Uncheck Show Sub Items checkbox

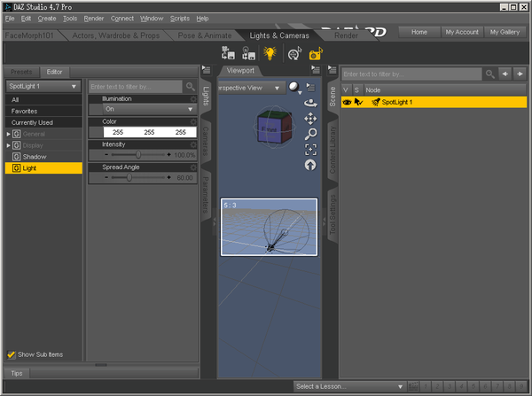[x=12, y=354]
